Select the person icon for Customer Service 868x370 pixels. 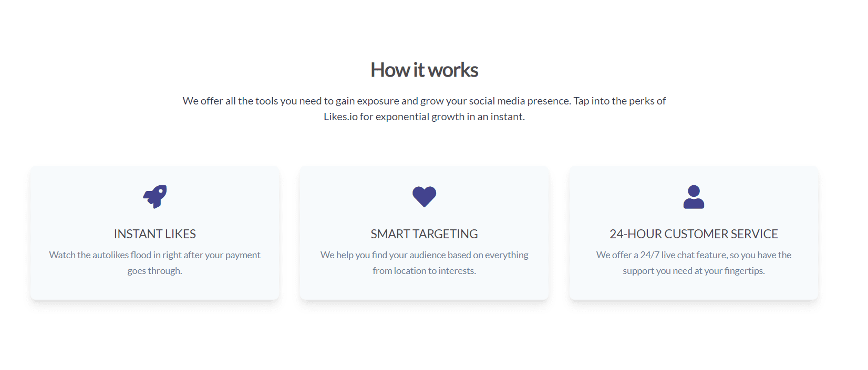694,197
